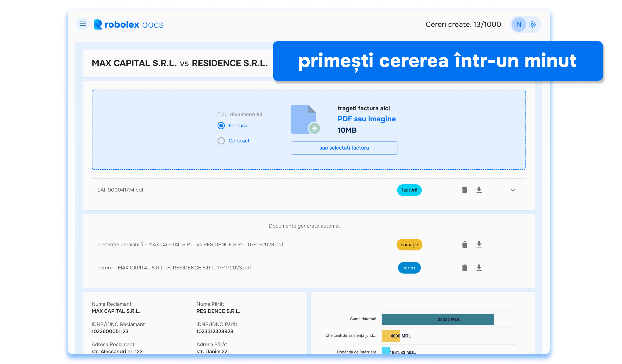
Task: Click Nume Pârât RESIDENCE S.R.L.
Action: (x=218, y=311)
